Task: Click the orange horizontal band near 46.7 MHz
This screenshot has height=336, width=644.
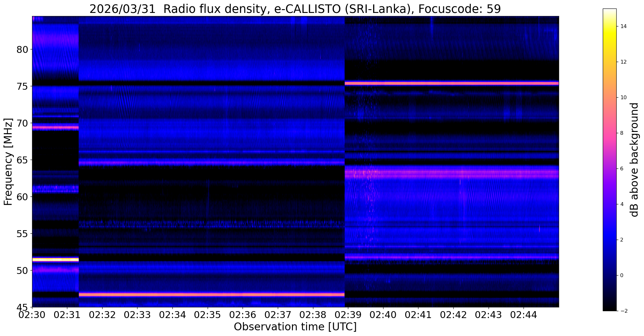Action: 212,295
